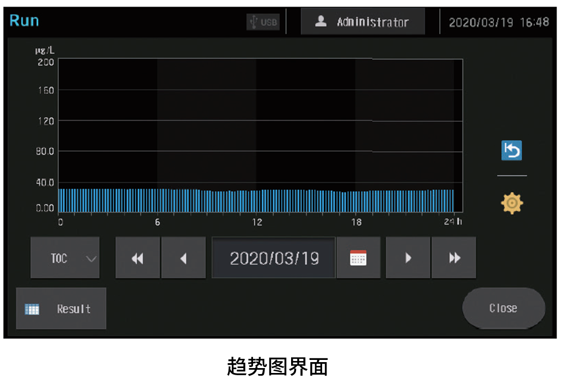Open chart settings with the gear icon
The width and height of the screenshot is (561, 392).
click(x=511, y=203)
